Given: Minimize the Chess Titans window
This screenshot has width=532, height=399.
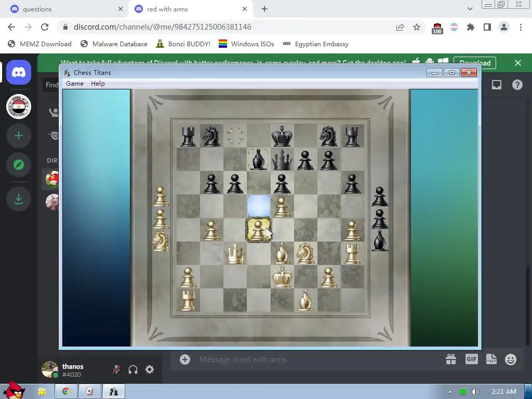Looking at the screenshot, I should point(434,72).
